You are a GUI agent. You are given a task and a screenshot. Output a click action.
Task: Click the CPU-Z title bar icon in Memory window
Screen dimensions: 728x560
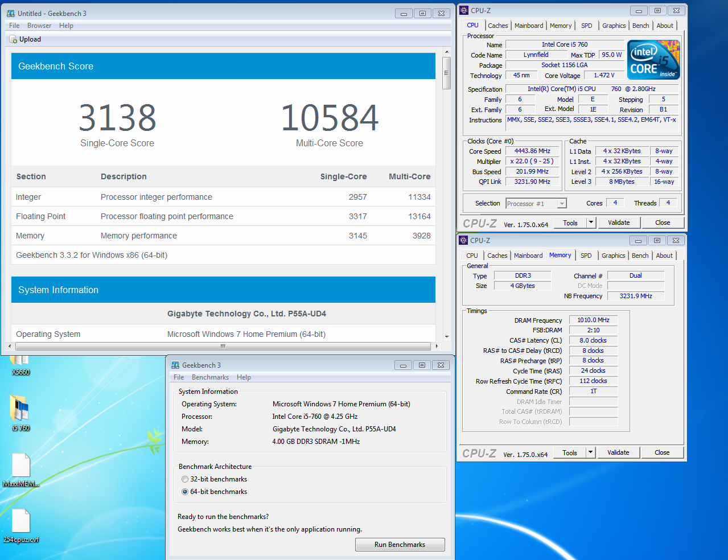pyautogui.click(x=463, y=240)
